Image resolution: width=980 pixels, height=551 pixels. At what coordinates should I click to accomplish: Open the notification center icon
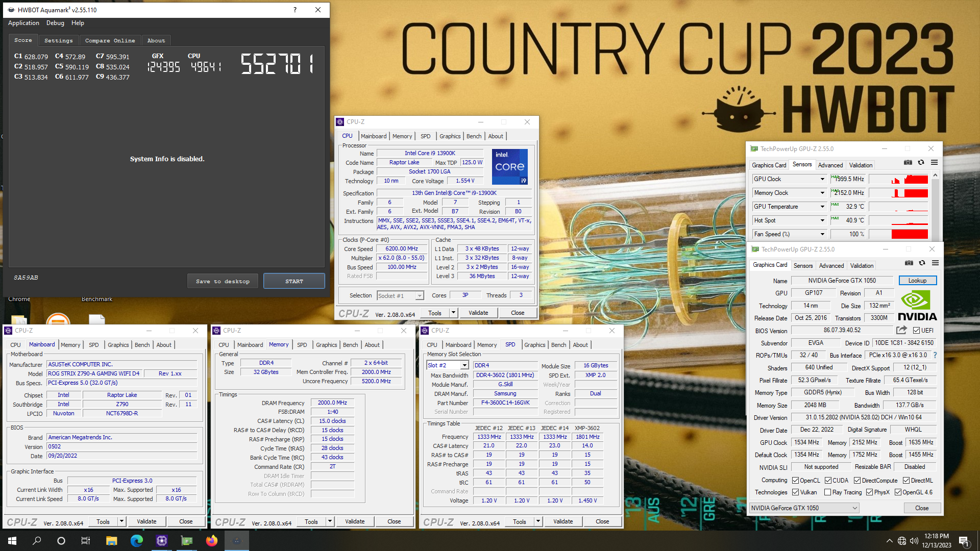[964, 541]
